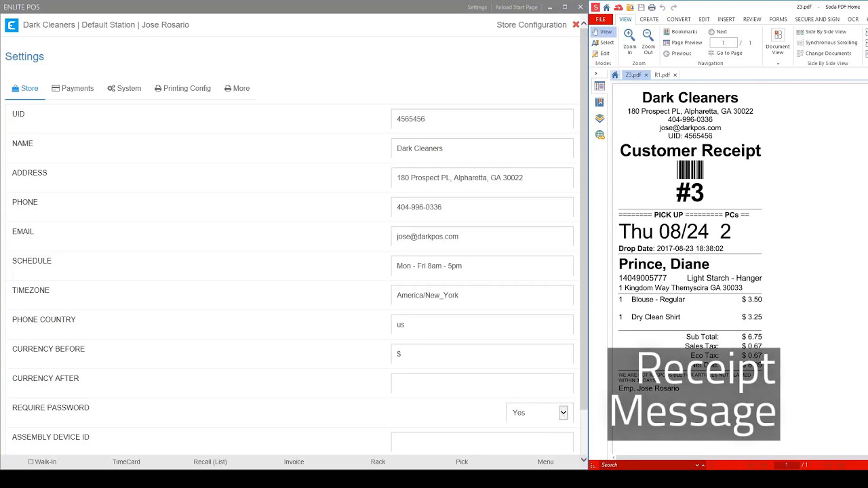This screenshot has width=868, height=488.
Task: Edit the TIMEZONE field
Action: click(482, 295)
